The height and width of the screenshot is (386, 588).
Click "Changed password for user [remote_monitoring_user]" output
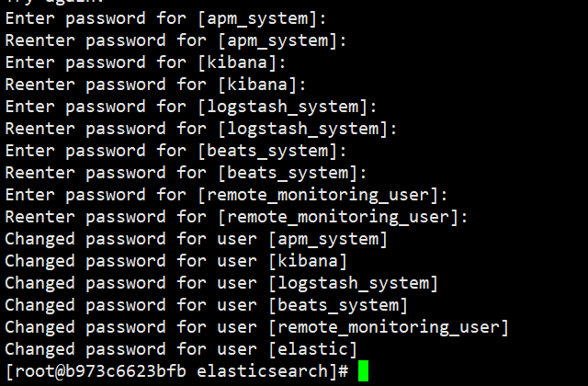tap(256, 327)
